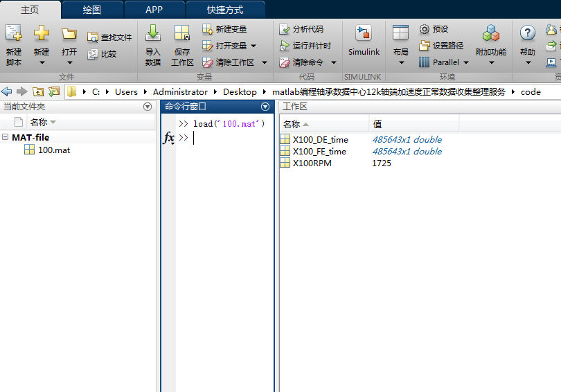Click the C: drive segment in the path

[x=96, y=92]
